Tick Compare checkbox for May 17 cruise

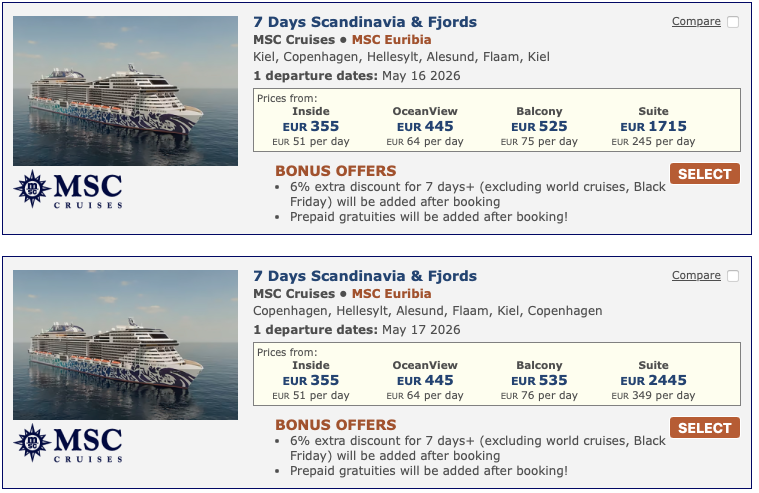[x=733, y=276]
